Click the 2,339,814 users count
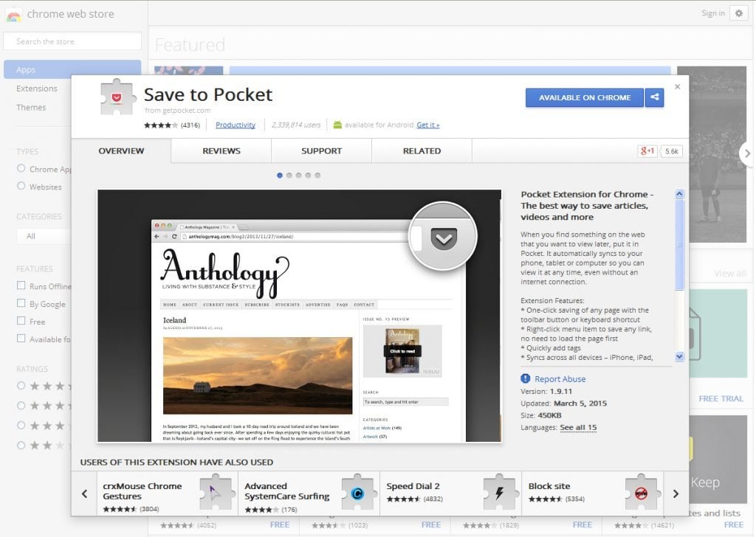The image size is (756, 537). [296, 125]
